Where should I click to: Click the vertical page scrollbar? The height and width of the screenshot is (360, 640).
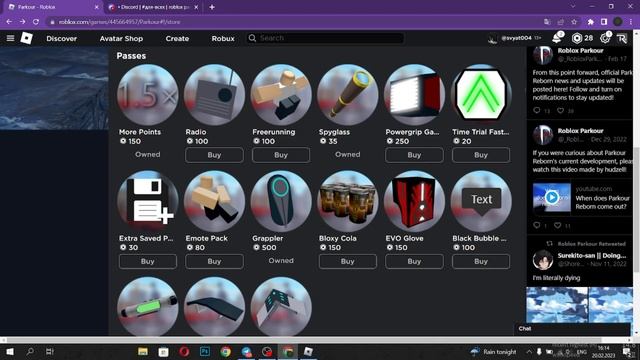tap(636, 210)
